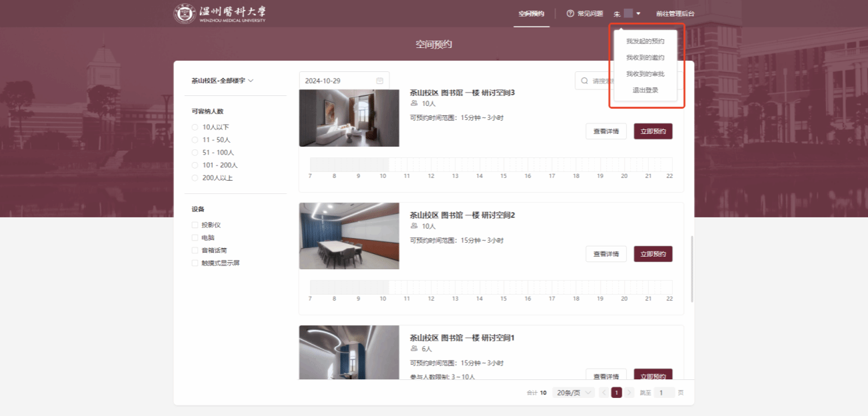
Task: Click the people icon for 研讨空间3 capacity
Action: [x=414, y=103]
